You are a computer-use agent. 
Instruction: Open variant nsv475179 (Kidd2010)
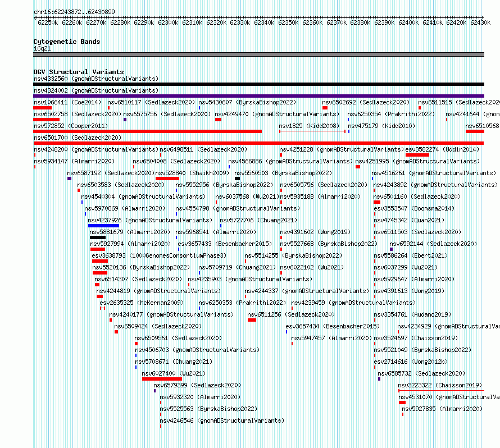(381, 126)
